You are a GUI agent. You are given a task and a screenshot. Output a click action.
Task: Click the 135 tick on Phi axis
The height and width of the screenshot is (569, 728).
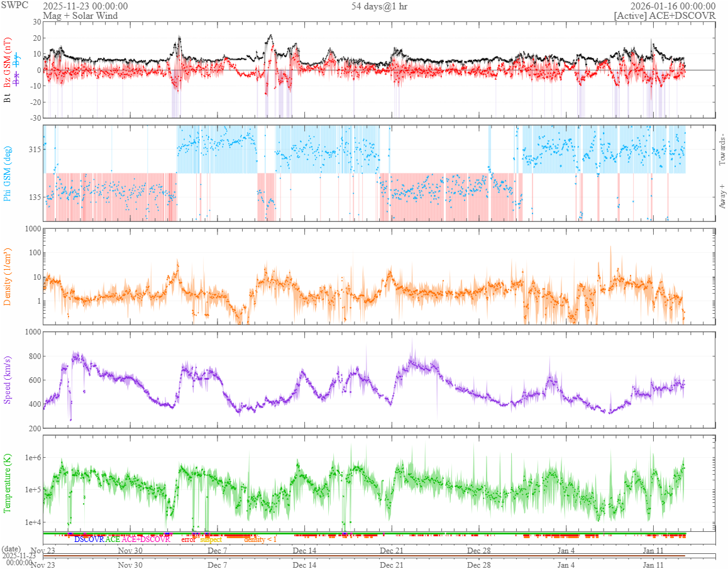pyautogui.click(x=35, y=197)
